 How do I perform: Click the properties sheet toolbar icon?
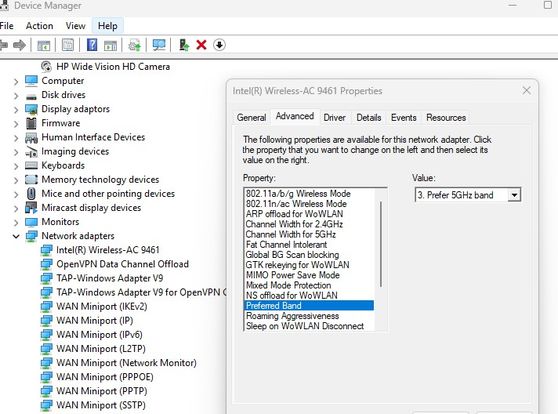68,45
